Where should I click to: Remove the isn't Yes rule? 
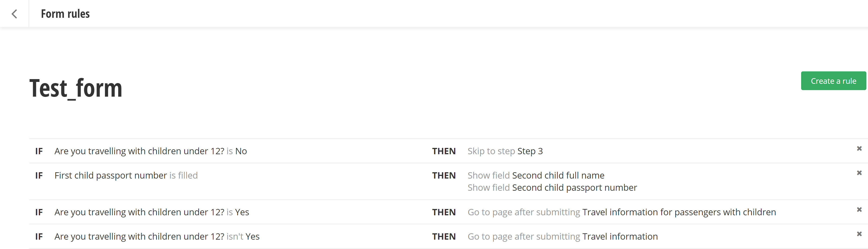[859, 234]
